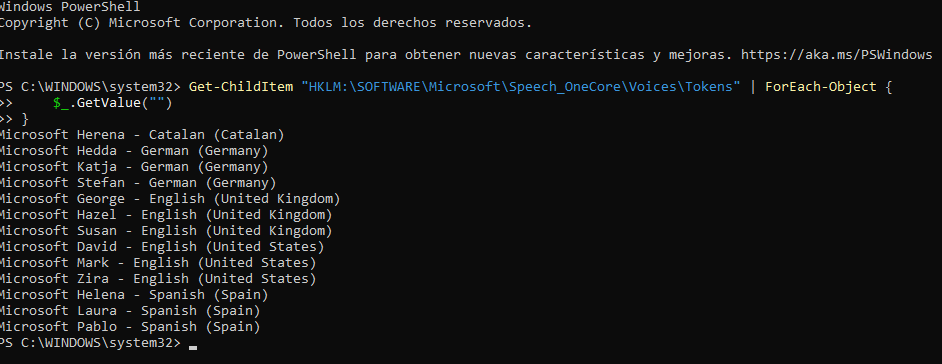Click the HKLM registry path string
942x364 pixels.
[x=521, y=86]
